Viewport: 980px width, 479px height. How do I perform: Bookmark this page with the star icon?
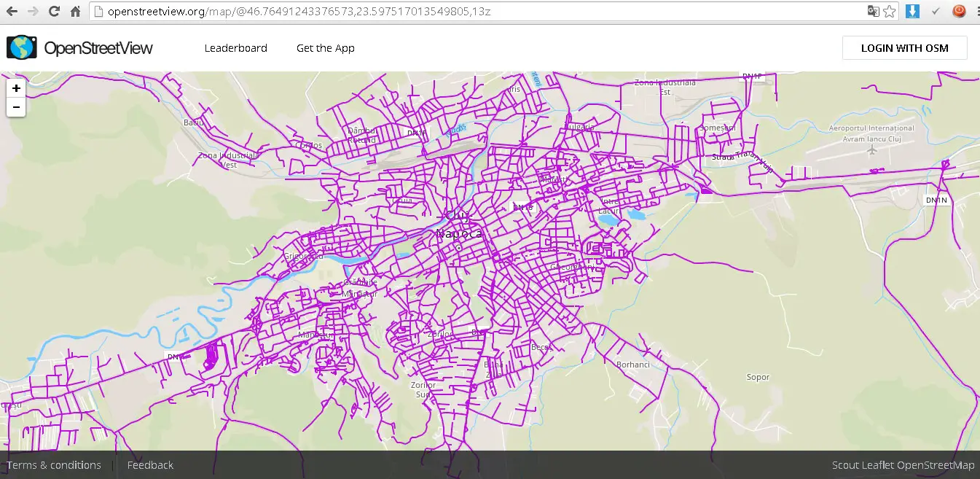pyautogui.click(x=890, y=12)
